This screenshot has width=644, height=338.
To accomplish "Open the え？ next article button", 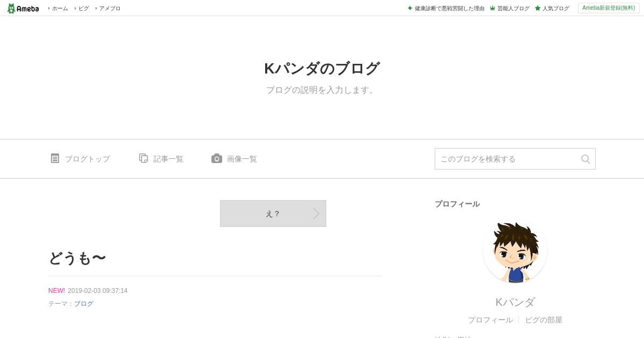I will (273, 214).
